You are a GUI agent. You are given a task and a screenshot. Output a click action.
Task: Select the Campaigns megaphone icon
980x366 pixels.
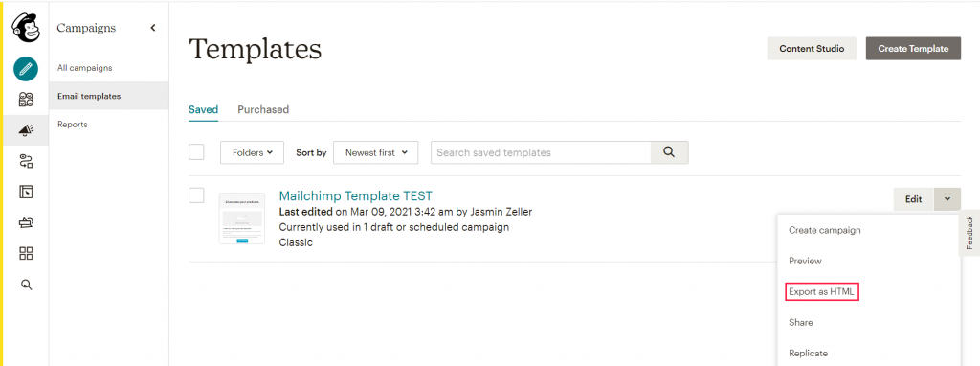click(x=26, y=130)
